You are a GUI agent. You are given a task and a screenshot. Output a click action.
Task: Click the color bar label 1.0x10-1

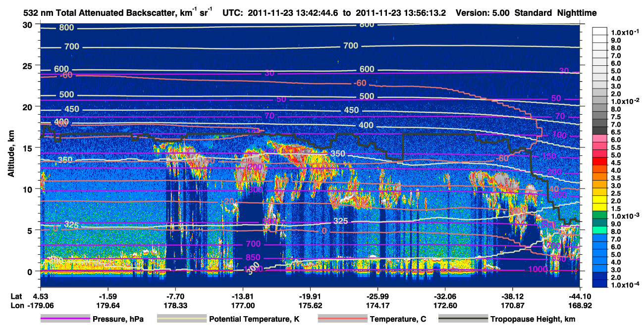(625, 33)
